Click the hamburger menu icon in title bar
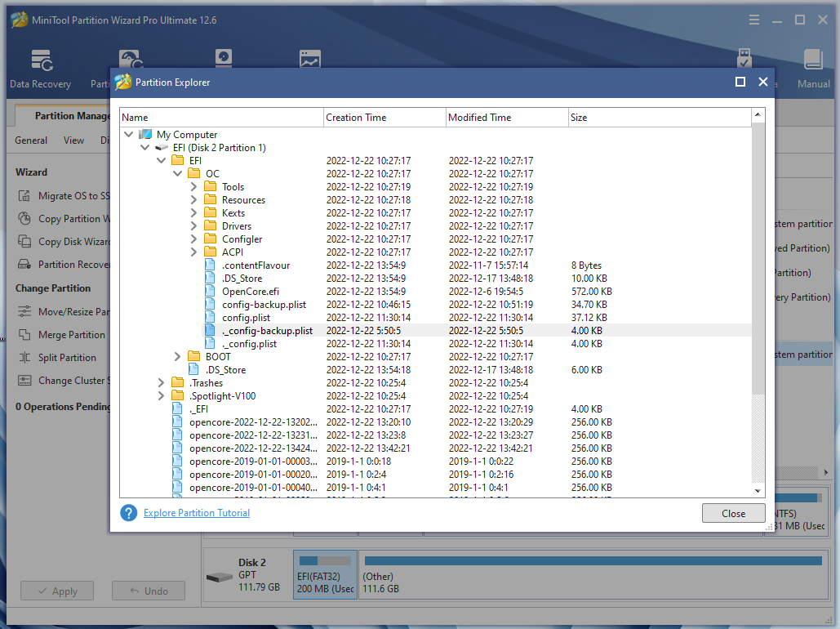The height and width of the screenshot is (629, 840). click(x=754, y=20)
